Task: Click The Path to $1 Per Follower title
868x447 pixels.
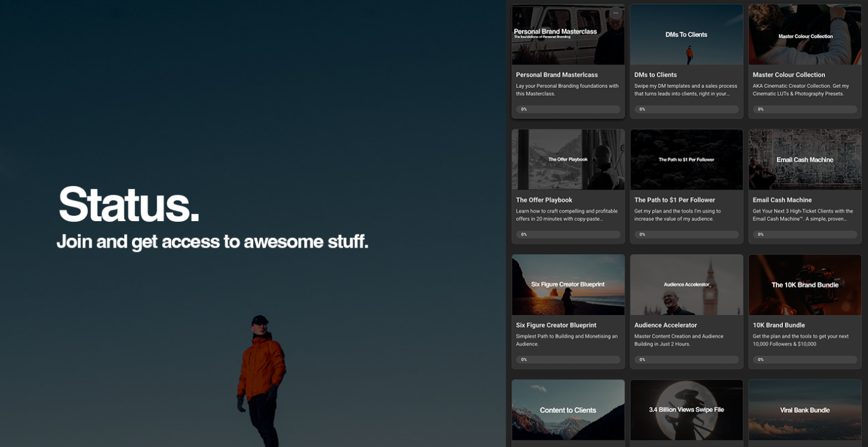Action: click(x=675, y=200)
